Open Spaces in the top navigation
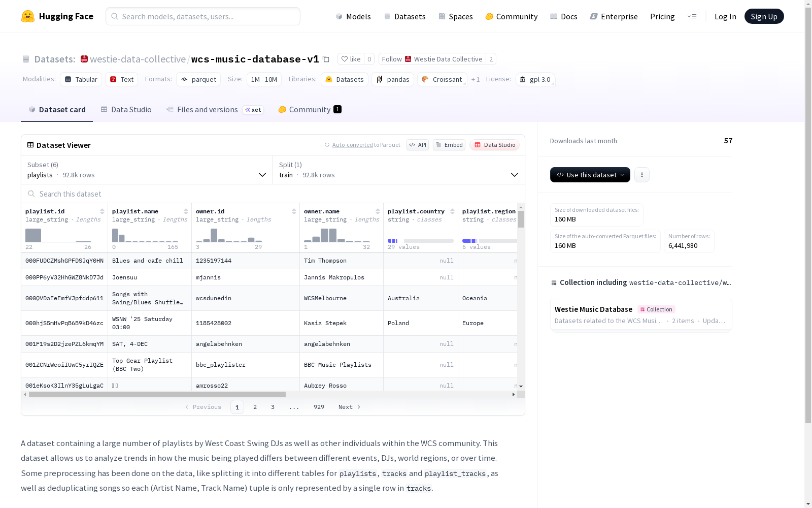 coord(456,16)
